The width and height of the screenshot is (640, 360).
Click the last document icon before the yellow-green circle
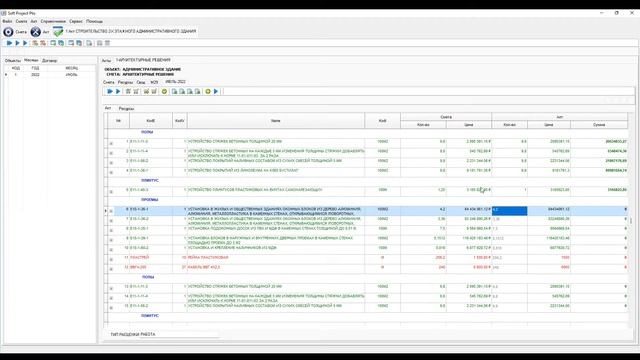tap(198, 91)
